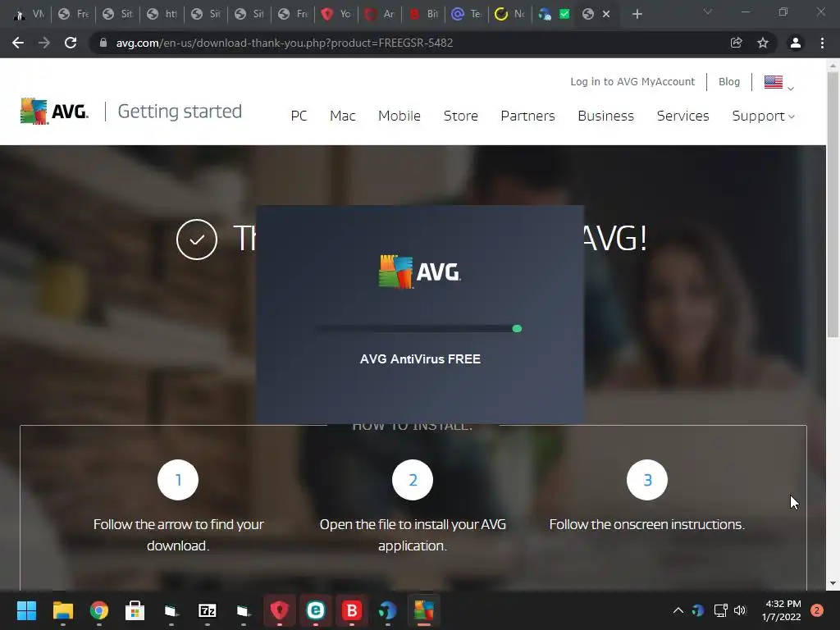Click the AVG logo in installer splash

(x=419, y=272)
